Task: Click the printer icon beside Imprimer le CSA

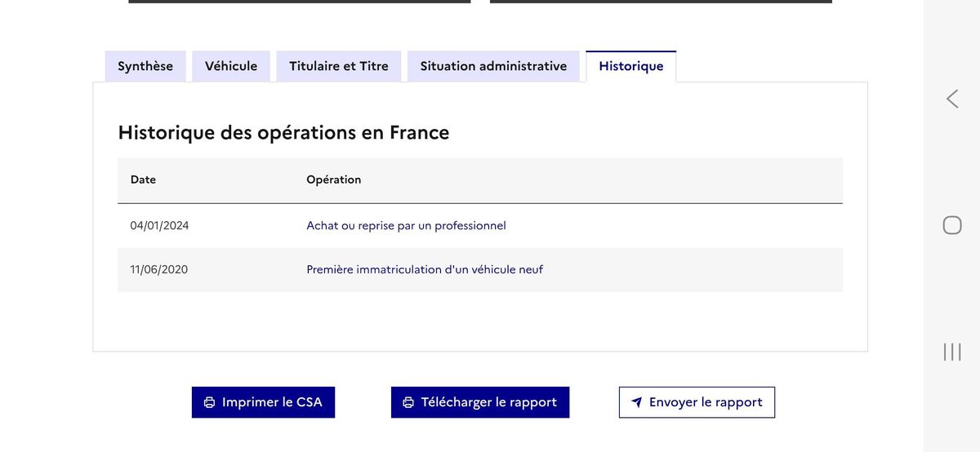Action: (x=209, y=402)
